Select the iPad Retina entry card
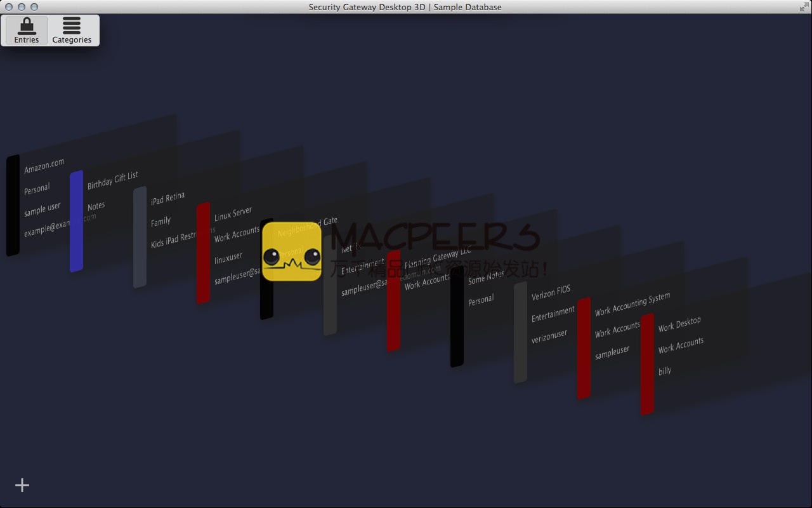This screenshot has width=812, height=508. [167, 198]
